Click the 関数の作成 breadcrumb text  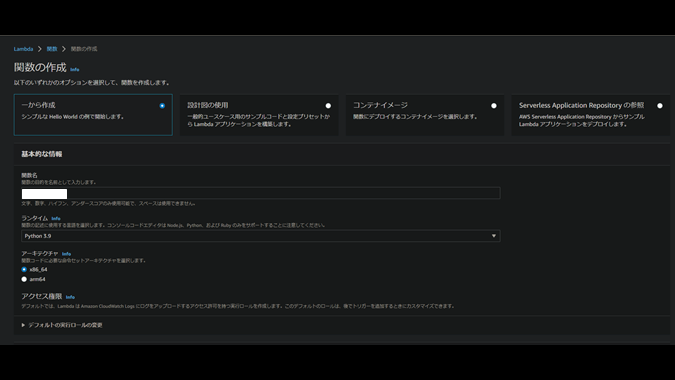click(84, 49)
